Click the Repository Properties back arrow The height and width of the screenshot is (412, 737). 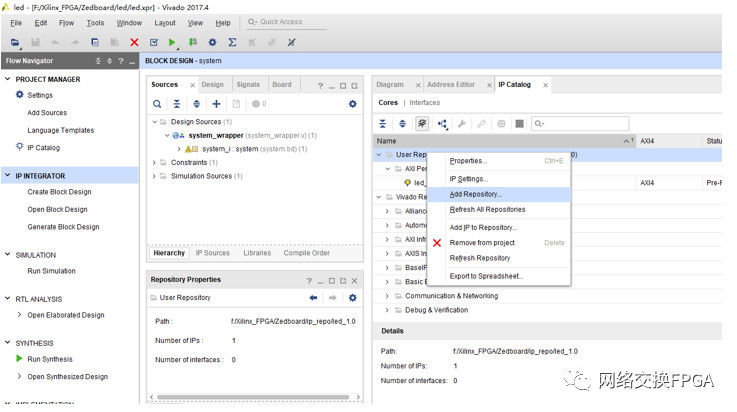314,298
